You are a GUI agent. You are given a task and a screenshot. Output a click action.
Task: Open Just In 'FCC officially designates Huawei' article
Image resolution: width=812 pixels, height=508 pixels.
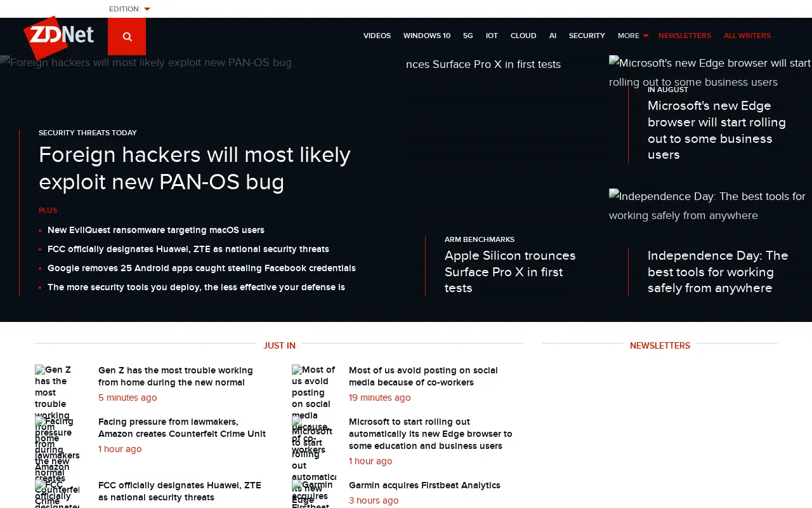[x=180, y=491]
